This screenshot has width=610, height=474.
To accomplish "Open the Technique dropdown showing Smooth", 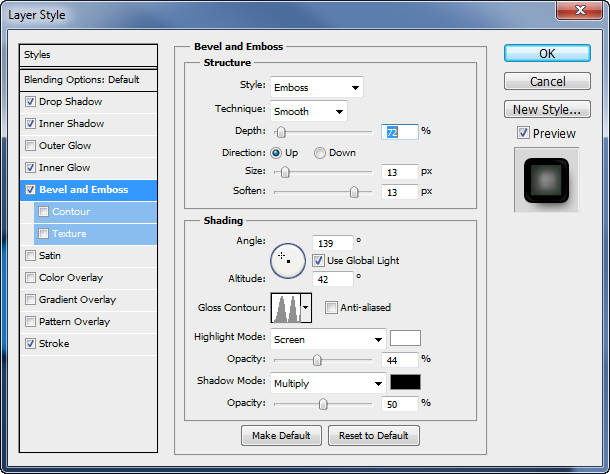I will [309, 111].
